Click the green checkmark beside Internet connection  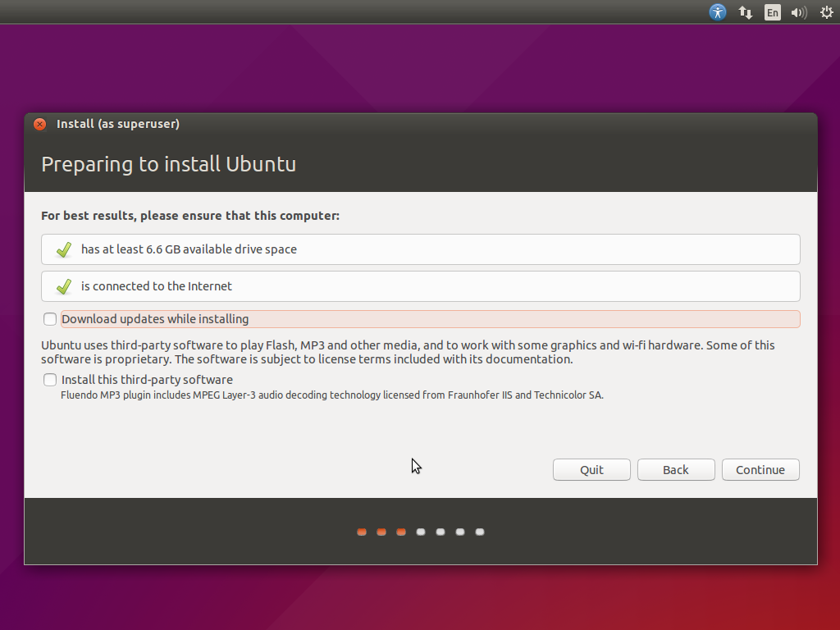[x=63, y=286]
